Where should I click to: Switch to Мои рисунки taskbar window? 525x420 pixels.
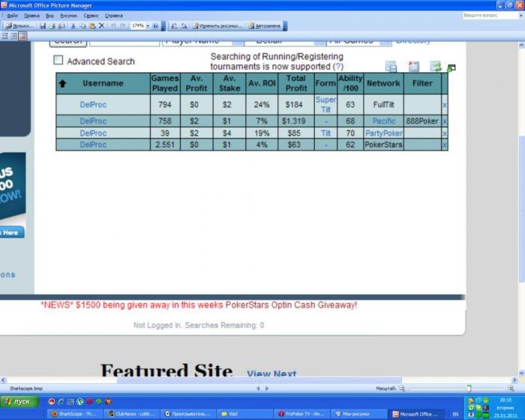point(358,414)
